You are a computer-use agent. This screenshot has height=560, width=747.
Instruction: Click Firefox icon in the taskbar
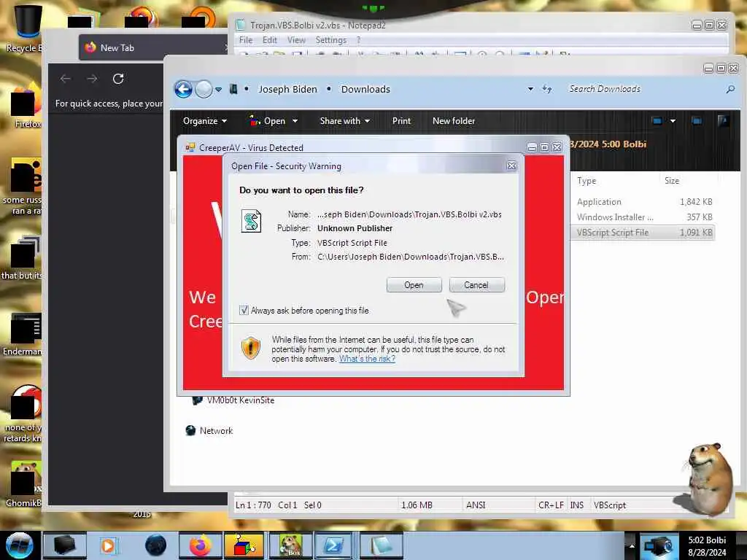tap(201, 545)
